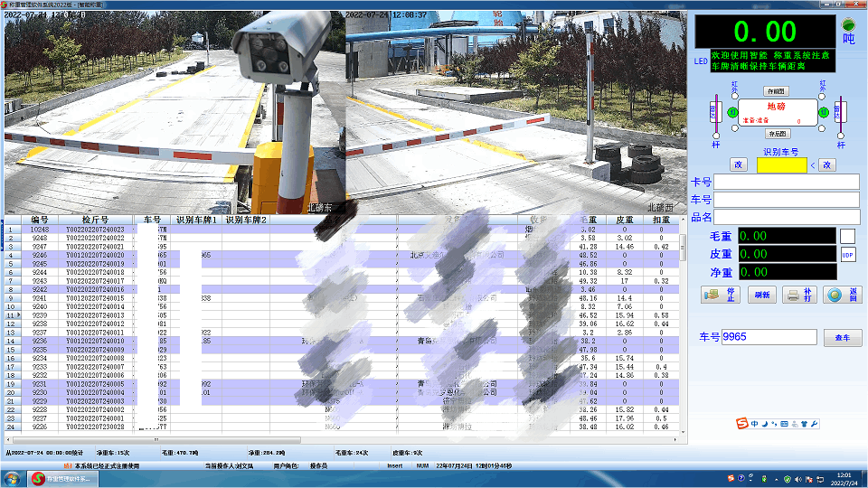The height and width of the screenshot is (488, 868).
Task: Click the right green 灯 traffic light
Action: click(824, 112)
